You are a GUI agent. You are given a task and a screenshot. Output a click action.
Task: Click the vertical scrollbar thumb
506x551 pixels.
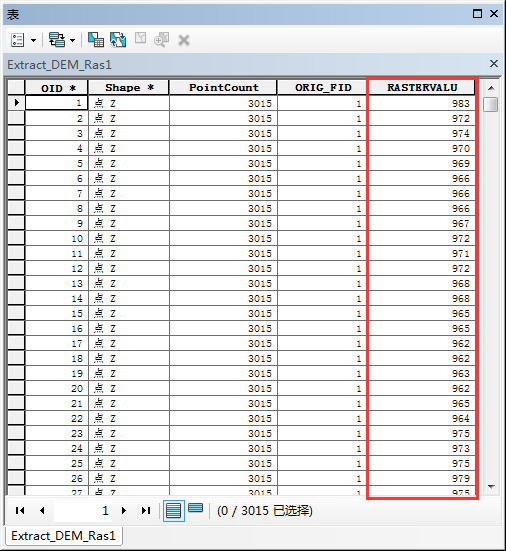pyautogui.click(x=491, y=104)
